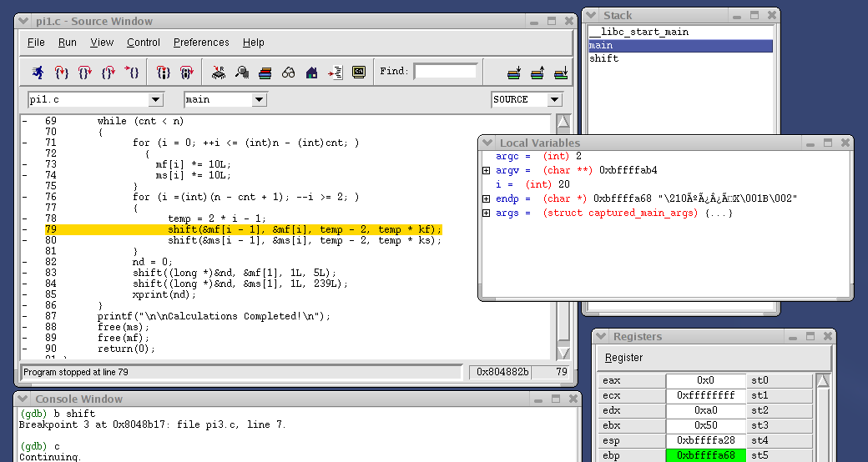Image resolution: width=868 pixels, height=462 pixels.
Task: Click the esp register value 0xbffffa28
Action: tap(706, 440)
